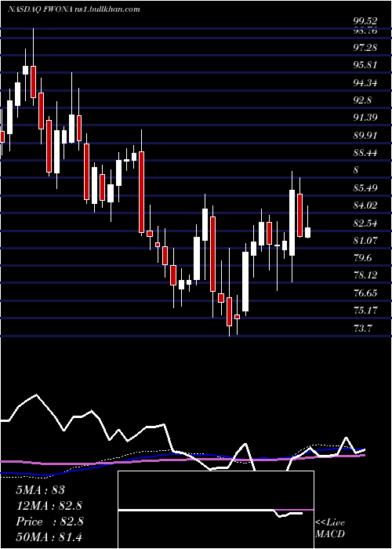Viewport: 392px width, 549px height.
Task: Select the 97.28 price axis label
Action: (x=365, y=47)
